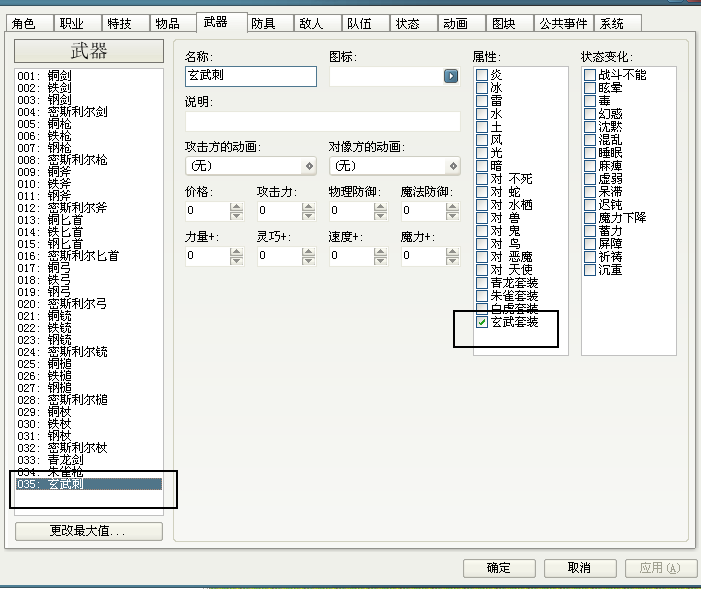
Task: Select weapon 029: 铜杖
Action: (x=89, y=412)
